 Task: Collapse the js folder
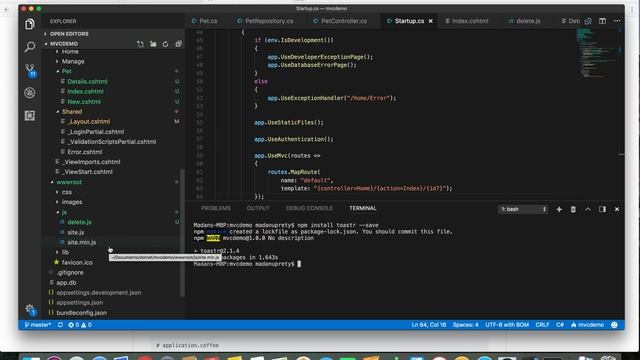pyautogui.click(x=64, y=212)
